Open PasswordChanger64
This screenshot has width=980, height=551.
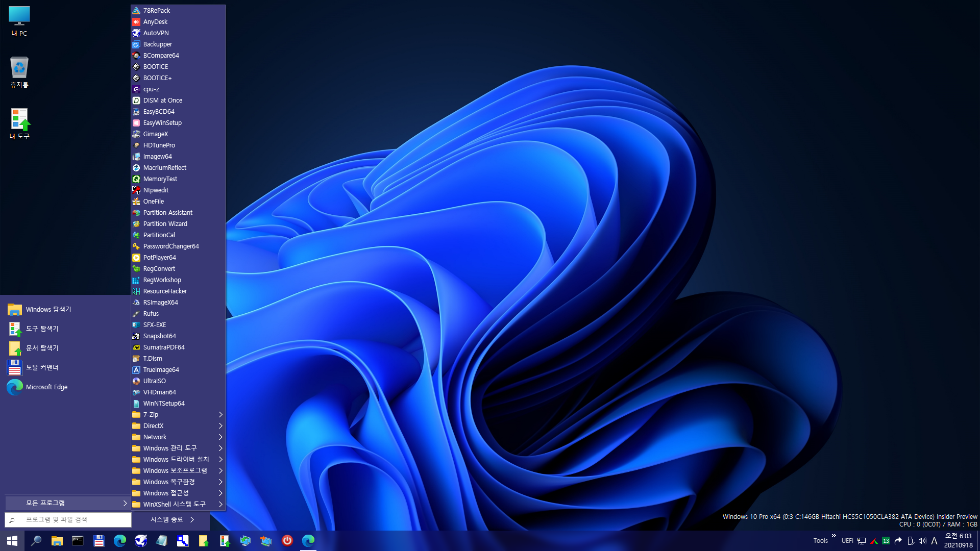[178, 246]
